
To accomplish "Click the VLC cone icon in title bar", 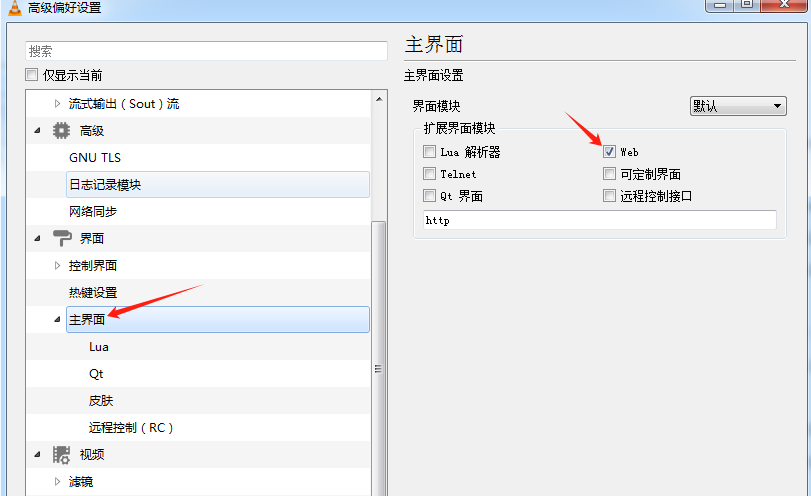I will point(14,7).
